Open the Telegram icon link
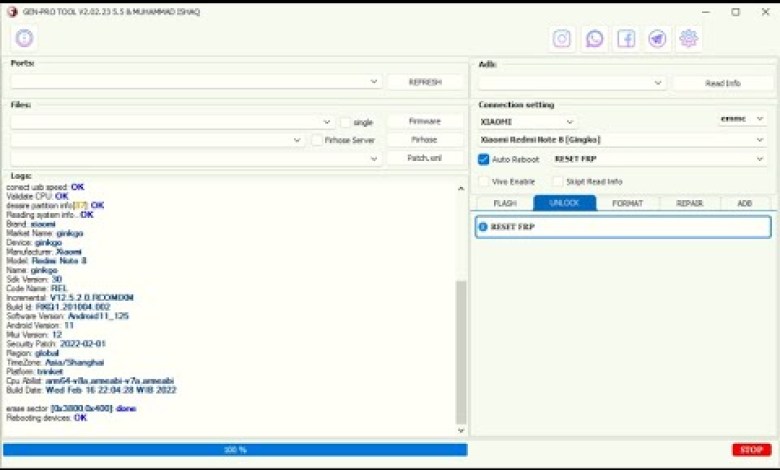The height and width of the screenshot is (470, 780). [x=657, y=38]
